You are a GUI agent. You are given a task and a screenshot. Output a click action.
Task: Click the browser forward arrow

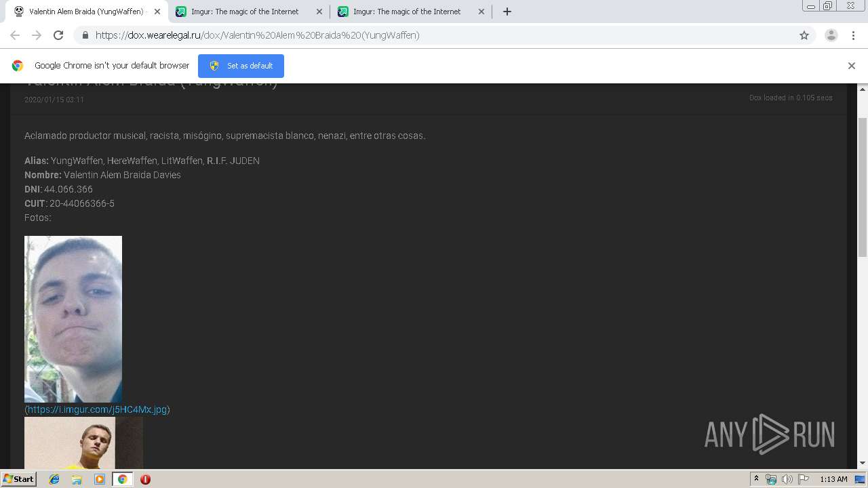click(37, 35)
